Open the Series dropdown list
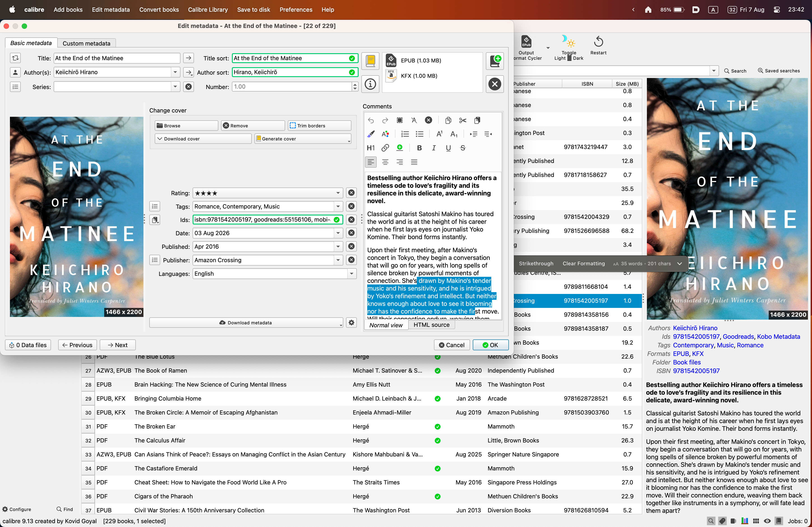The width and height of the screenshot is (812, 527). click(x=175, y=87)
